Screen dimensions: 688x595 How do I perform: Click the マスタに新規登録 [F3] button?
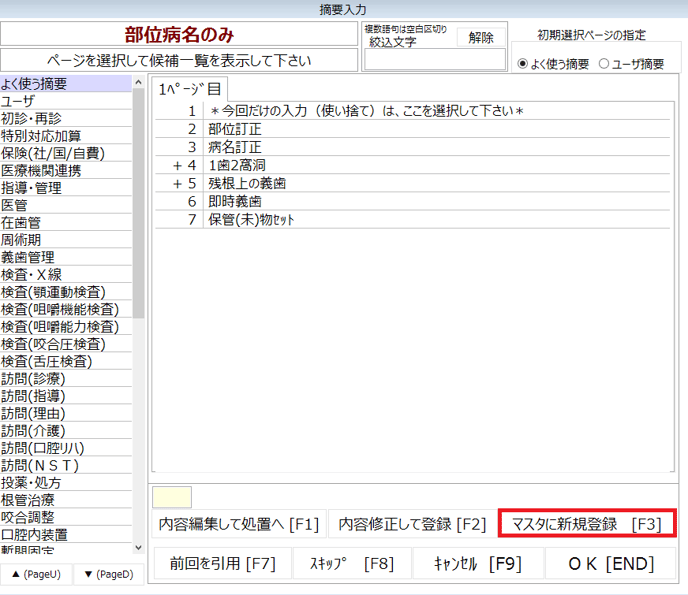(587, 523)
